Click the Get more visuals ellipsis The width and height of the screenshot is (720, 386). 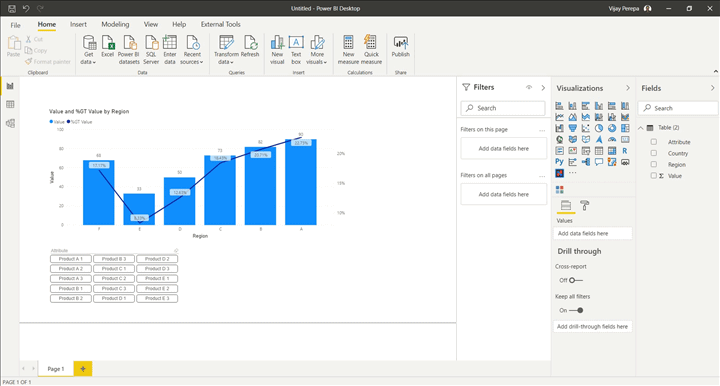point(573,173)
